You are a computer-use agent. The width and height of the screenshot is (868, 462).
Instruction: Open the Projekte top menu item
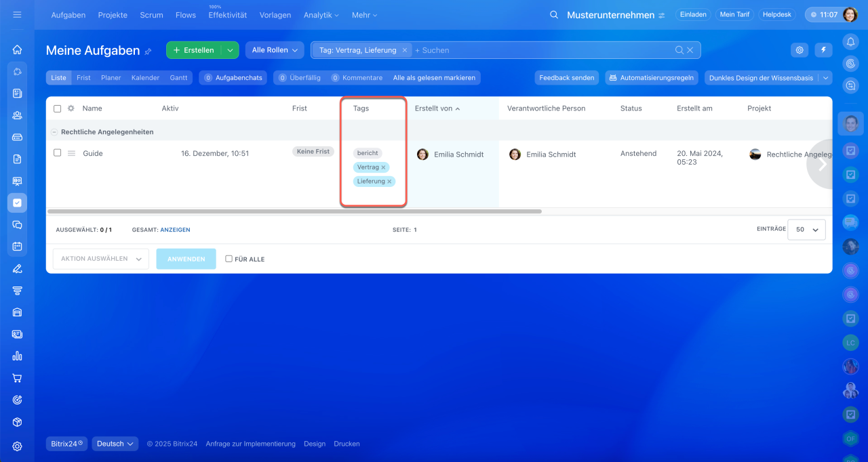[x=113, y=15]
